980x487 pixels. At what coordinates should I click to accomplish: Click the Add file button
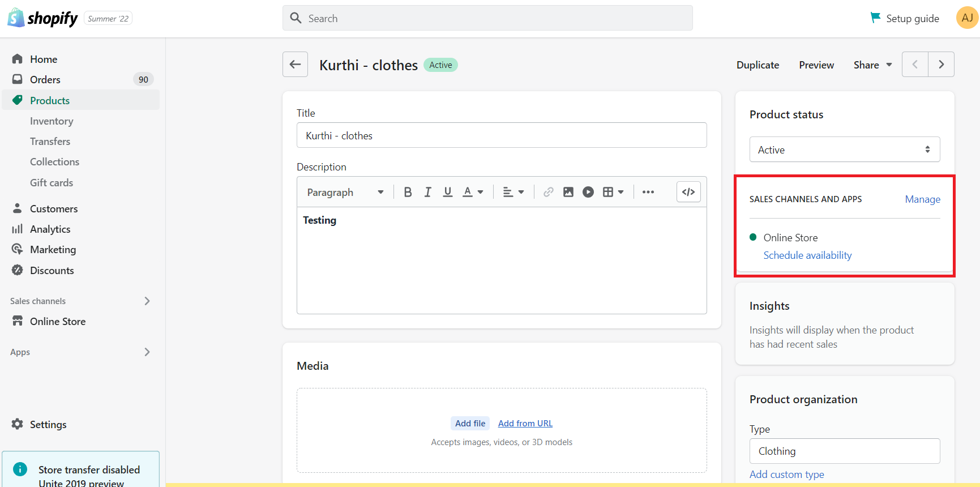(470, 424)
